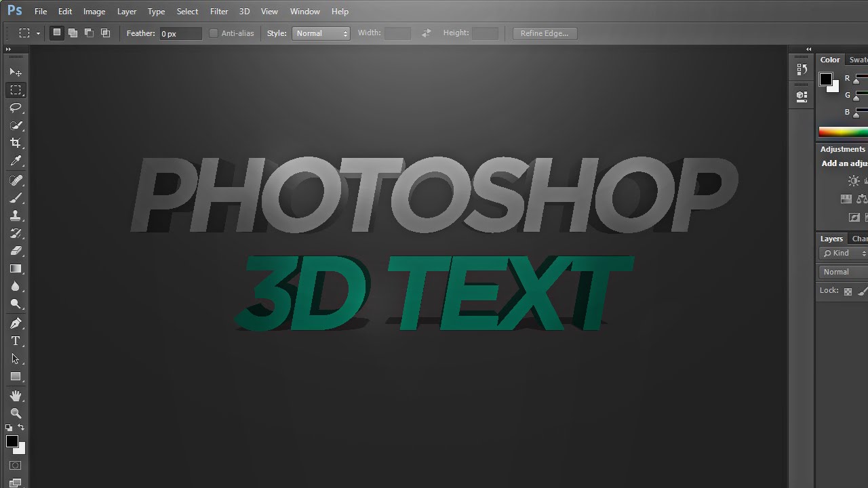The image size is (868, 488).
Task: Swap foreground and background colors
Action: 21,428
